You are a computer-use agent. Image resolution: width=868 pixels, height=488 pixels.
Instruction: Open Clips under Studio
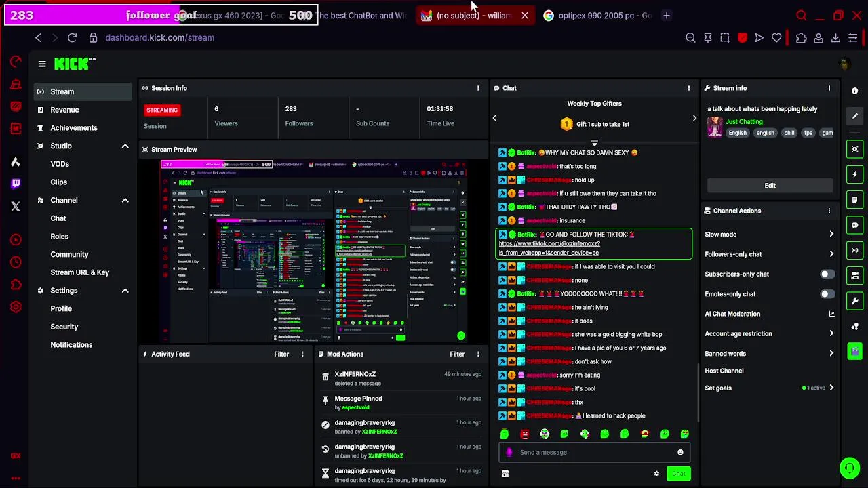[x=58, y=182]
